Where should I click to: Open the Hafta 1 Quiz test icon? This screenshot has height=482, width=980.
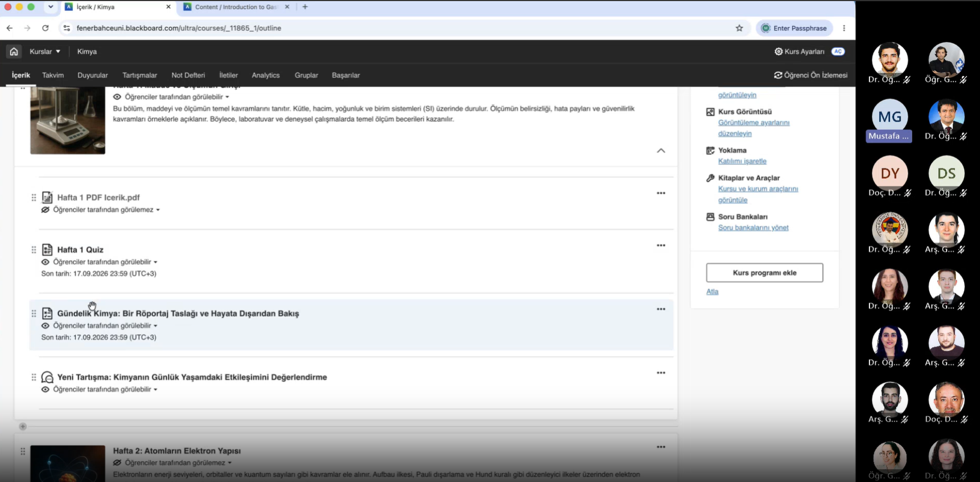pos(47,250)
